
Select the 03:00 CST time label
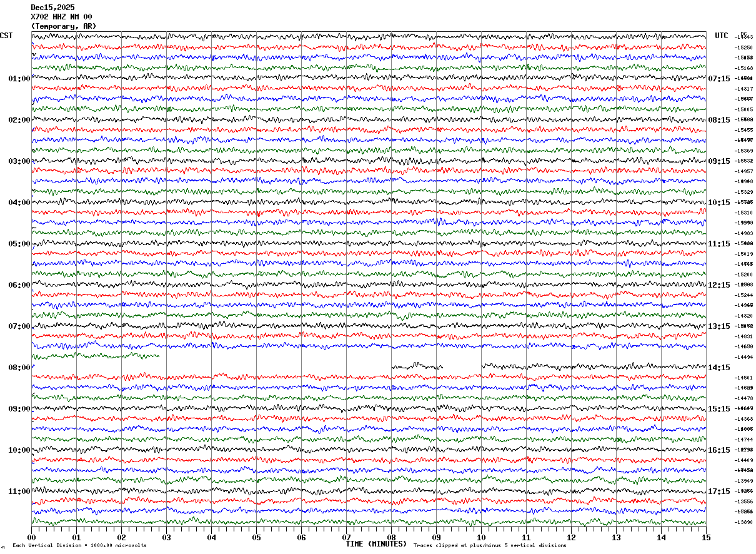point(19,161)
